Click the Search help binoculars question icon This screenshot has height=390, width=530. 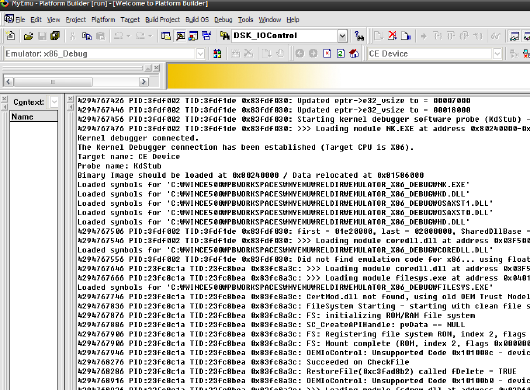click(359, 36)
